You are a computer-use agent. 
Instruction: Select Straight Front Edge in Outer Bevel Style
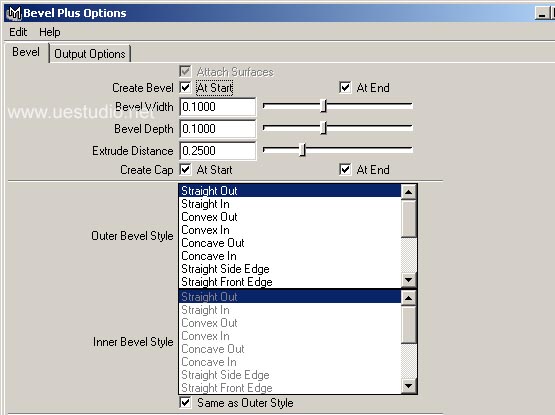coord(290,282)
